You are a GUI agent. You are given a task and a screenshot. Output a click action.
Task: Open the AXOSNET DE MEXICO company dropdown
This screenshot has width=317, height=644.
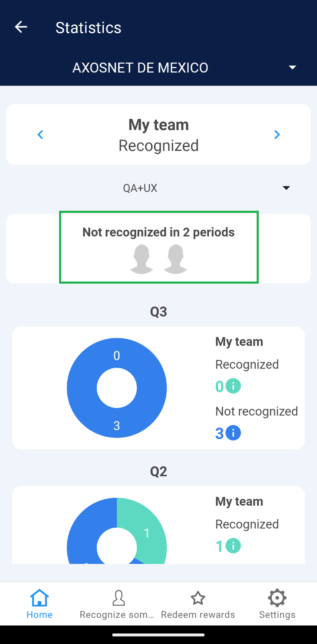292,67
